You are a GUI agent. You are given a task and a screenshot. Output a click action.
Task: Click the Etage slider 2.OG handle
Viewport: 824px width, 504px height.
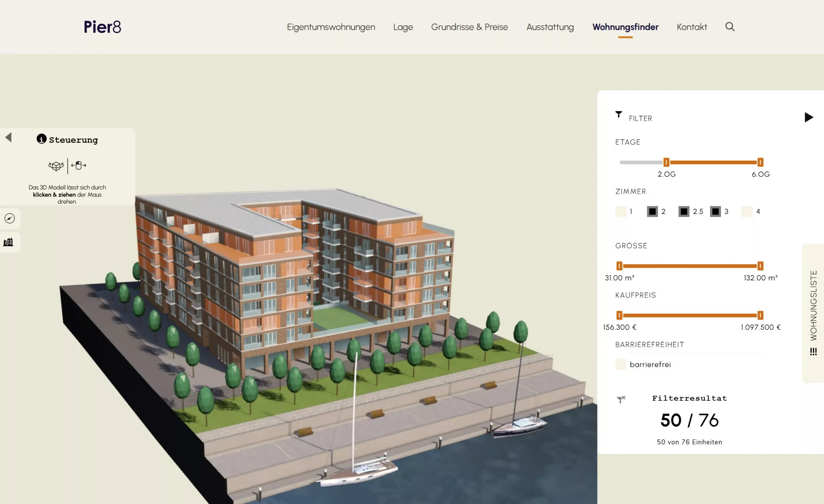[666, 163]
